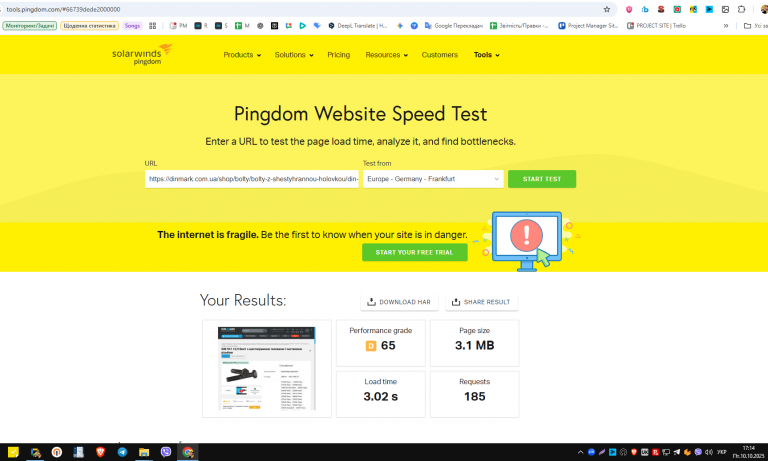Click the orange D grade badge

pyautogui.click(x=371, y=346)
